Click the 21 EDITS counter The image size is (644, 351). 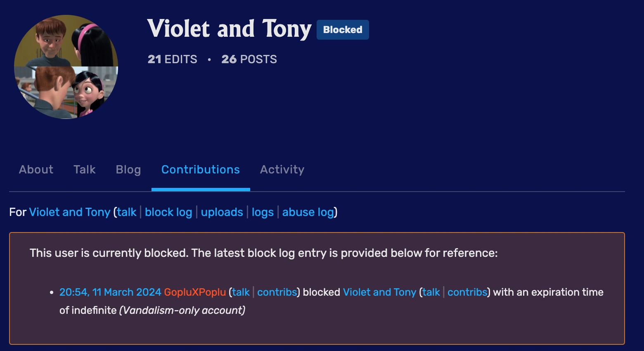(x=172, y=59)
